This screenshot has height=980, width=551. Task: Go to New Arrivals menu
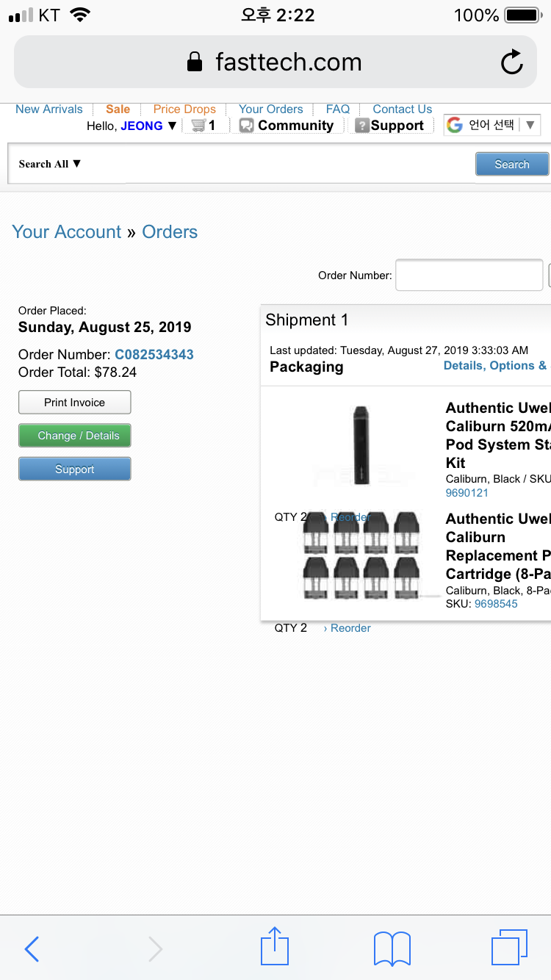pyautogui.click(x=49, y=109)
